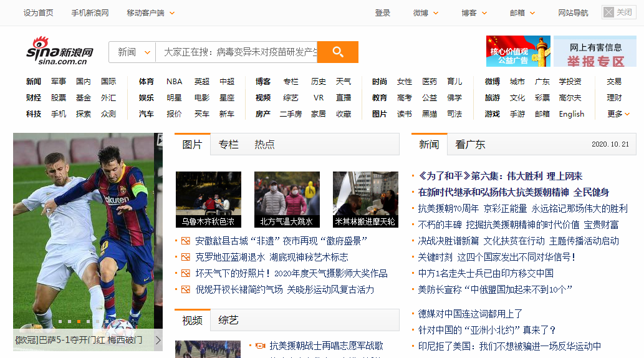Expand the 移动客户端 dropdown

coord(151,13)
